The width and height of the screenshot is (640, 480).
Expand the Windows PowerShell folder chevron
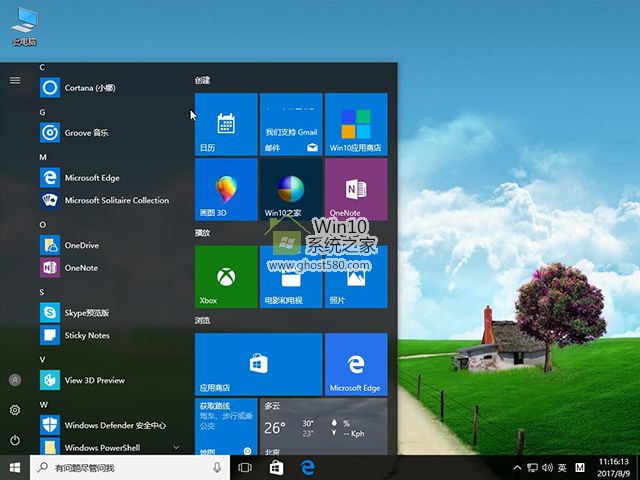coord(176,447)
